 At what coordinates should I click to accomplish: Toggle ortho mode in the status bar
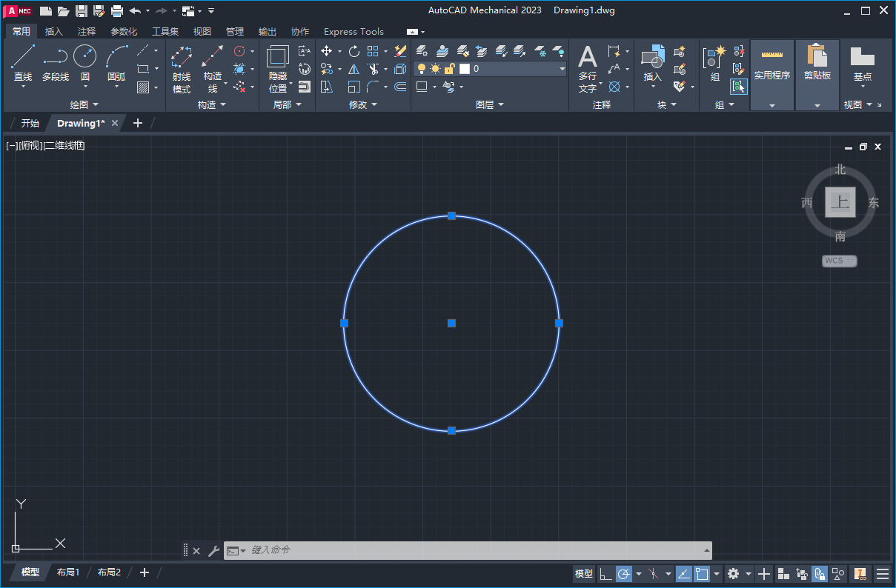tap(605, 574)
